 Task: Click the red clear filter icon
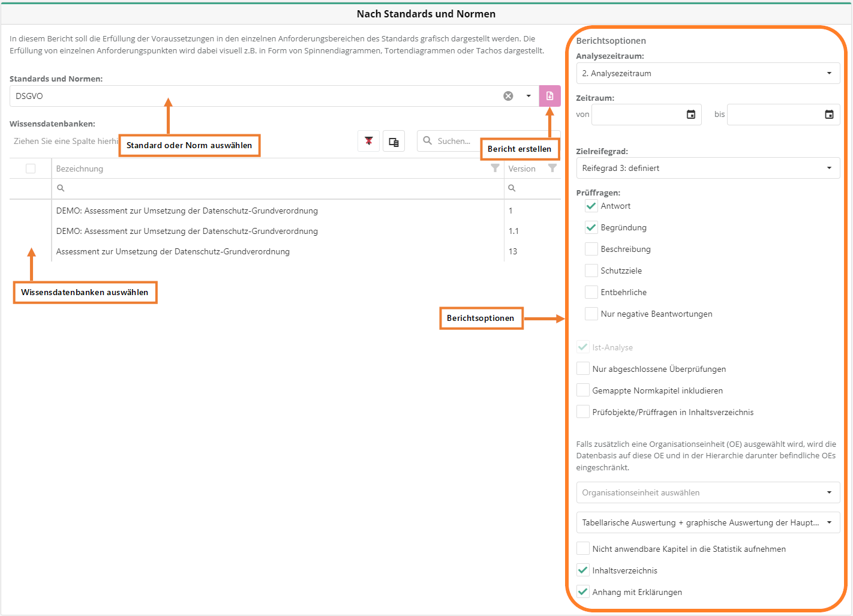[x=368, y=141]
